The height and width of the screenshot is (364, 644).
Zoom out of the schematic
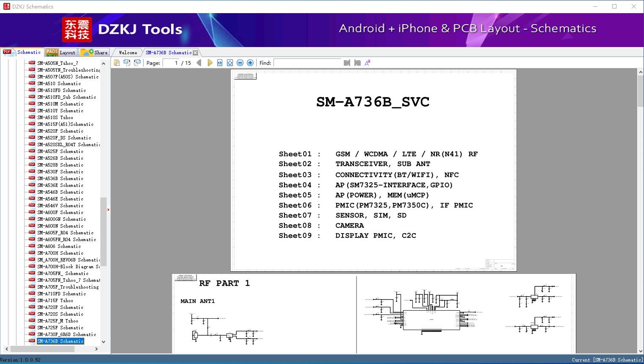pyautogui.click(x=240, y=63)
